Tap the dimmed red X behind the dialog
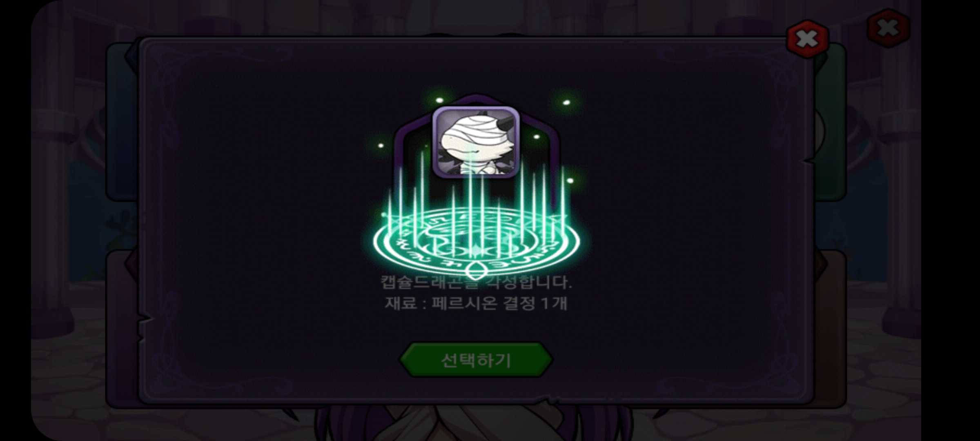Image resolution: width=980 pixels, height=441 pixels. tap(888, 28)
